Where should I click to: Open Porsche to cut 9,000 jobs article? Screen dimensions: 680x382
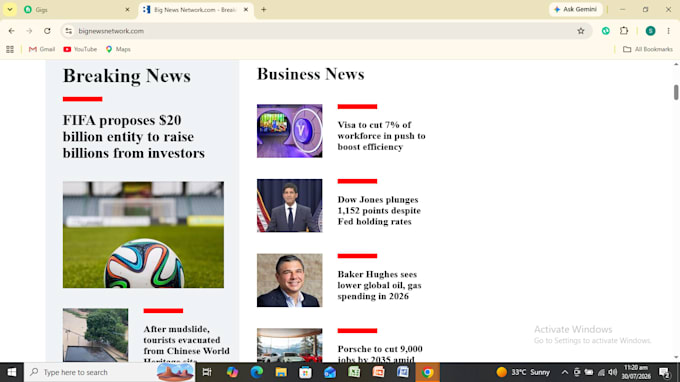click(380, 353)
